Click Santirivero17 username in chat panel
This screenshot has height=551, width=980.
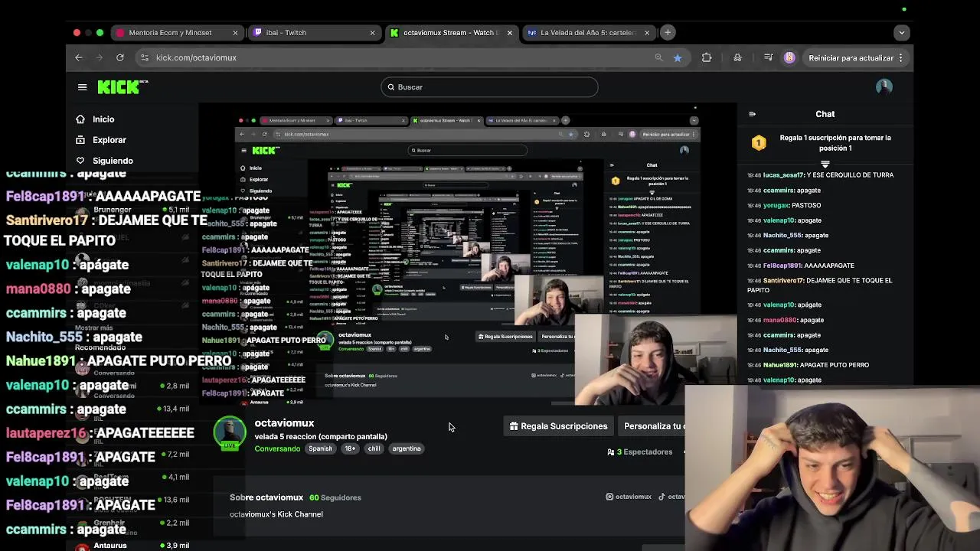[x=783, y=281]
